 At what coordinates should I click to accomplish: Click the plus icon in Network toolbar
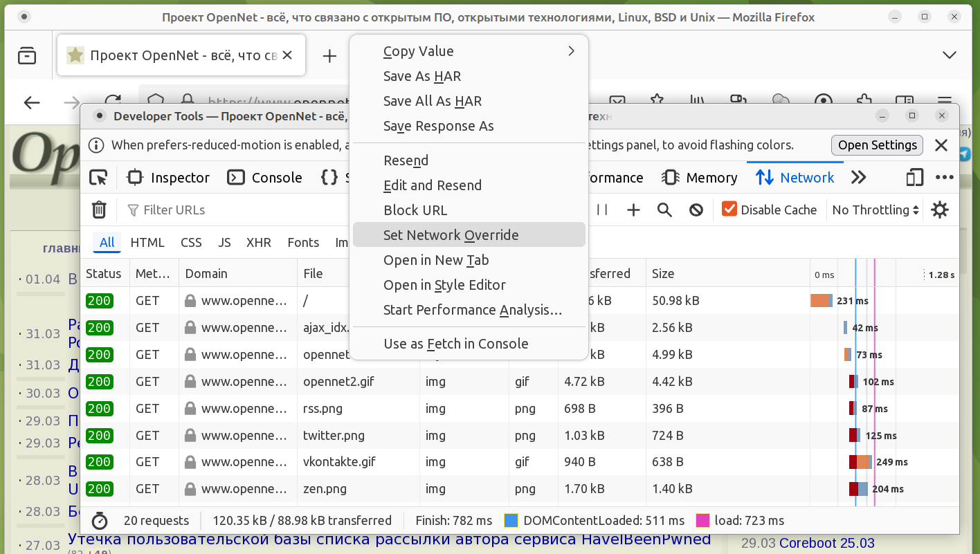click(x=633, y=210)
